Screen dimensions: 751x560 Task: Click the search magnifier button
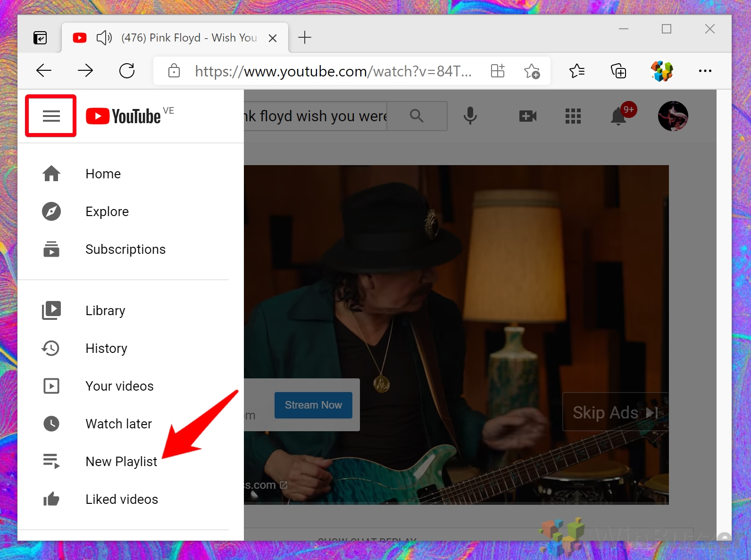coord(417,116)
